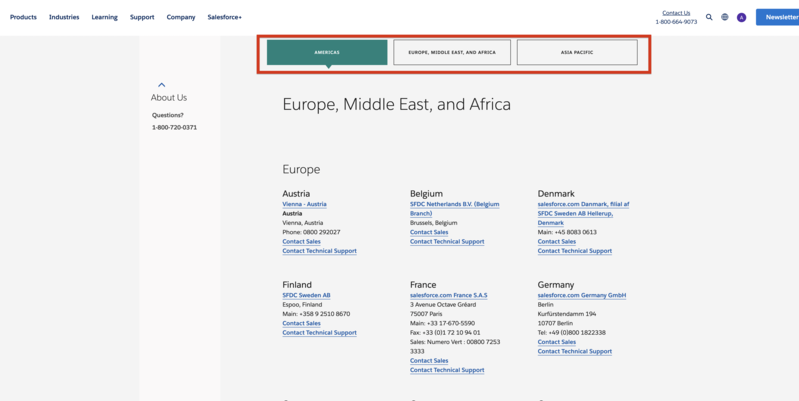Open salesforce.com Germany GmbH link
The width and height of the screenshot is (799, 401).
click(x=582, y=296)
